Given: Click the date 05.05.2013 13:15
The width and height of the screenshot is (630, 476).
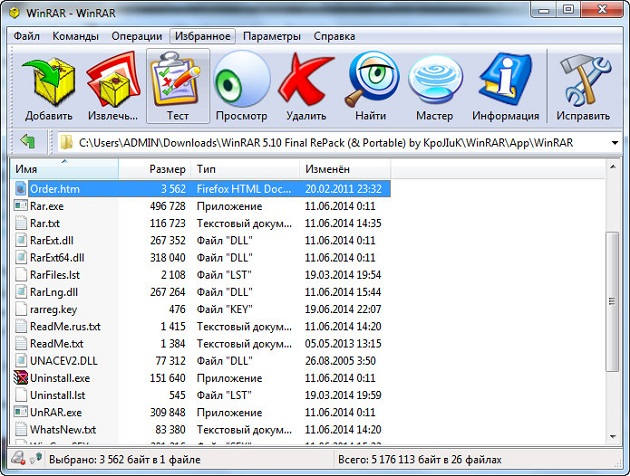Looking at the screenshot, I should tap(343, 343).
